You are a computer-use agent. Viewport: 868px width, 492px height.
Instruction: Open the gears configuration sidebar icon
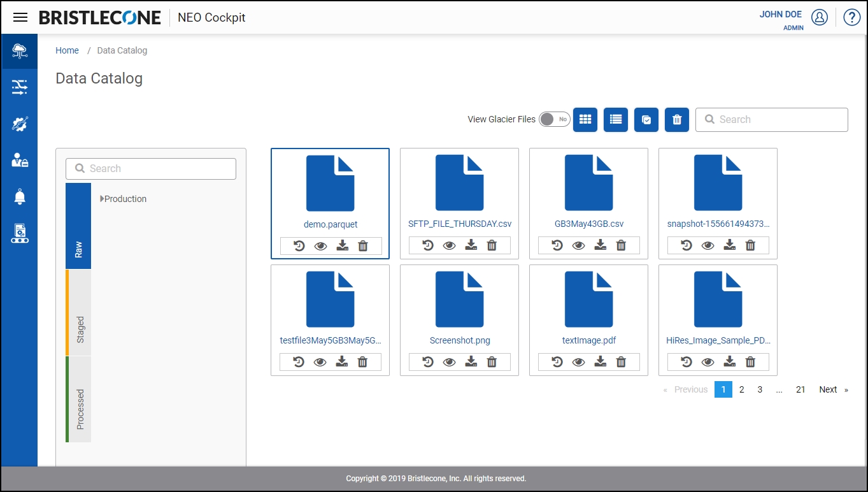click(x=20, y=124)
